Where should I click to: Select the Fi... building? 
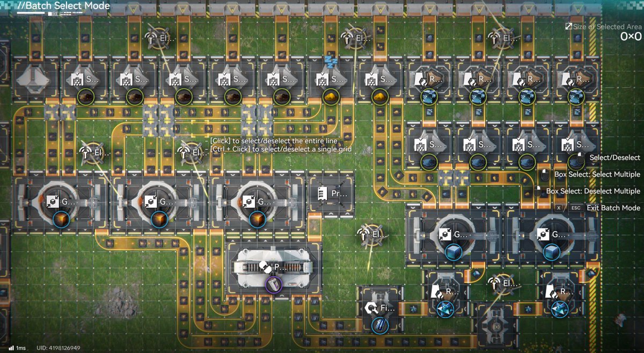[x=380, y=308]
